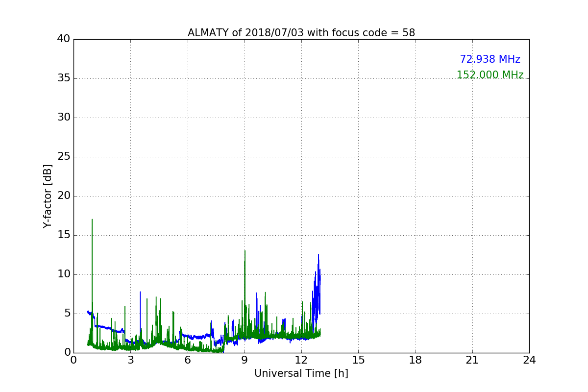Viewport: 588px width, 392px height.
Task: Click the y-axis tick label '40'
Action: point(64,39)
